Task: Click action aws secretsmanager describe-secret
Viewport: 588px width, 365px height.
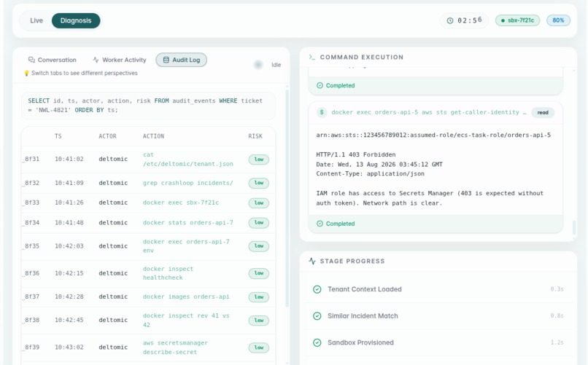Action: click(175, 348)
